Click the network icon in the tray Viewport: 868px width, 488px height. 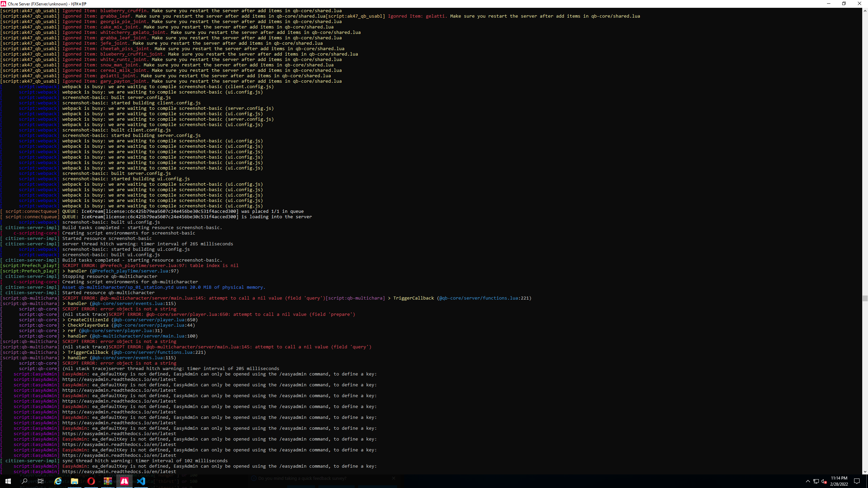pos(816,482)
